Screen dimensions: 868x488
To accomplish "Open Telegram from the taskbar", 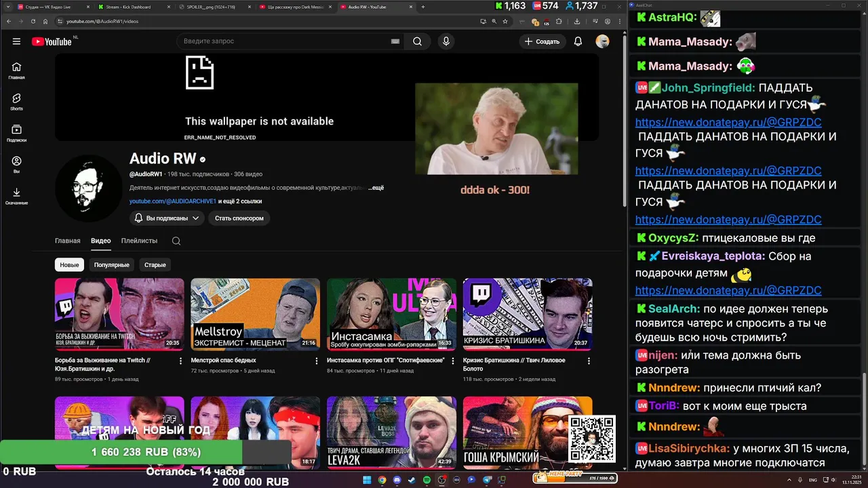I will point(487,480).
